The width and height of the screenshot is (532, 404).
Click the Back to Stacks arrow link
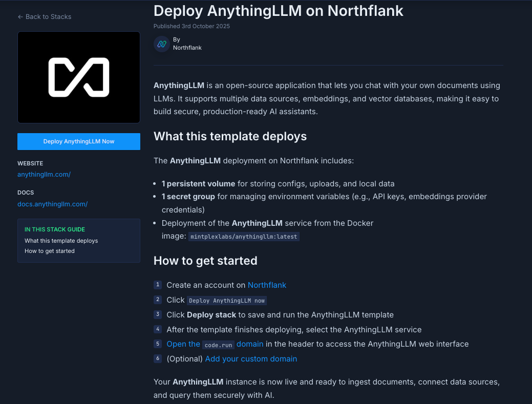point(45,17)
